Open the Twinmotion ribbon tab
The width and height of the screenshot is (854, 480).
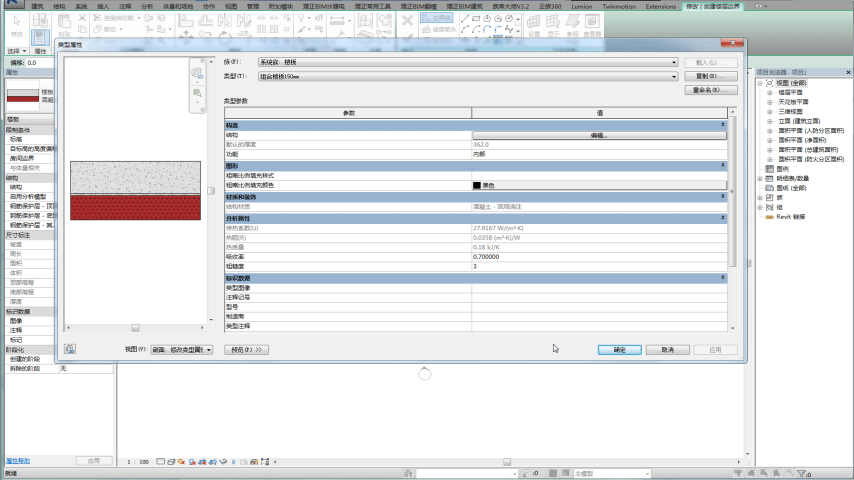(619, 7)
